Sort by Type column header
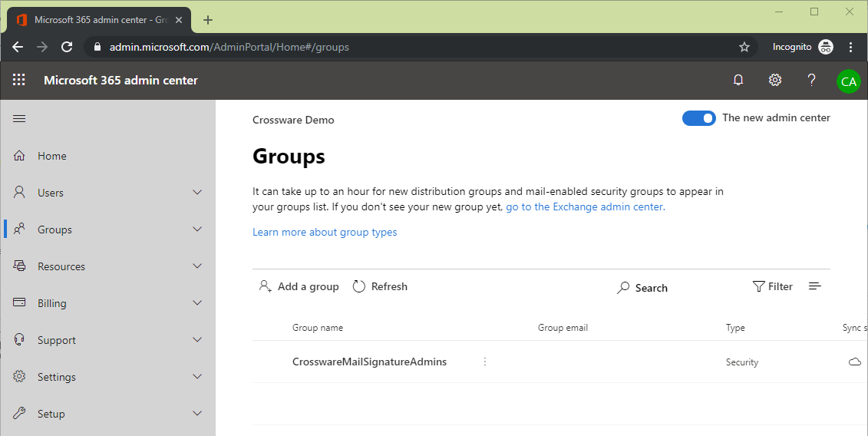Screen dimensions: 868x436 coord(735,328)
